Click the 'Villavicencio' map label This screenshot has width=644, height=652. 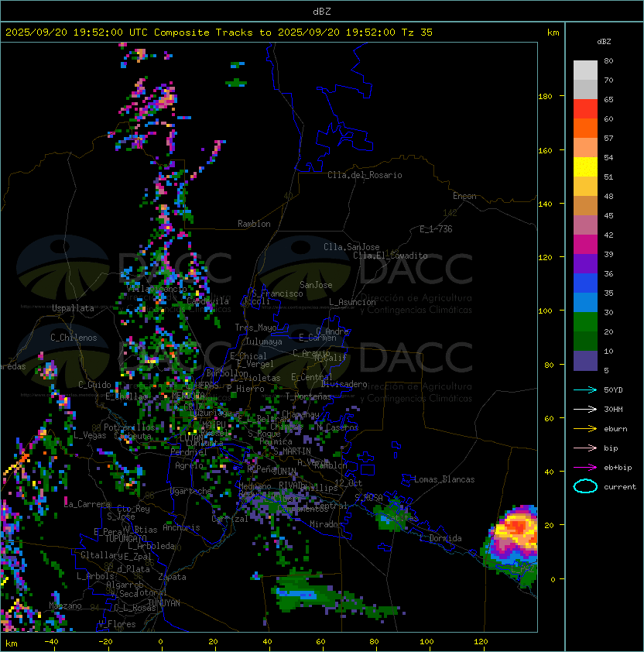[x=156, y=289]
